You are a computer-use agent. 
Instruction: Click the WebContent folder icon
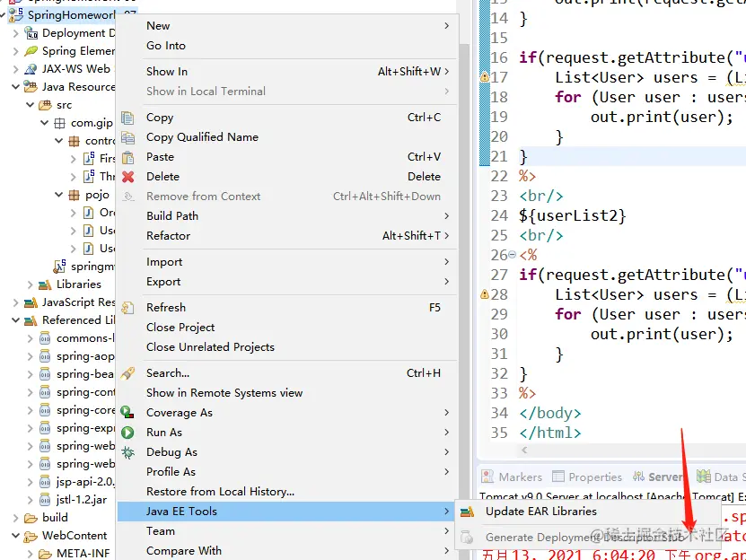(x=31, y=536)
